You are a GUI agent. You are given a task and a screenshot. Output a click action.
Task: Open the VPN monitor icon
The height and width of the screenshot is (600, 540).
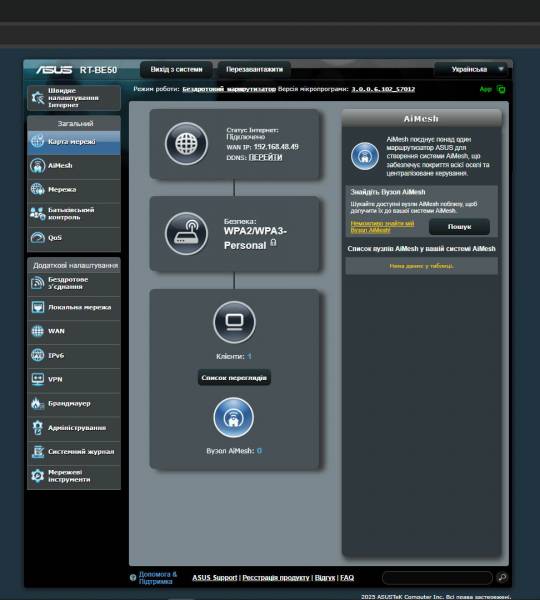click(37, 379)
